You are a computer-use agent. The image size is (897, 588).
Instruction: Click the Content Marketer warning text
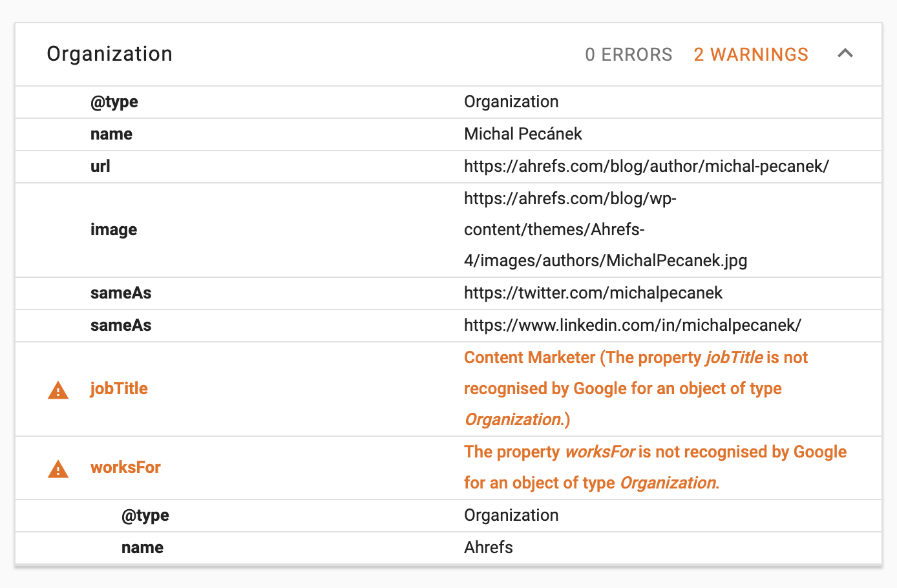[529, 357]
